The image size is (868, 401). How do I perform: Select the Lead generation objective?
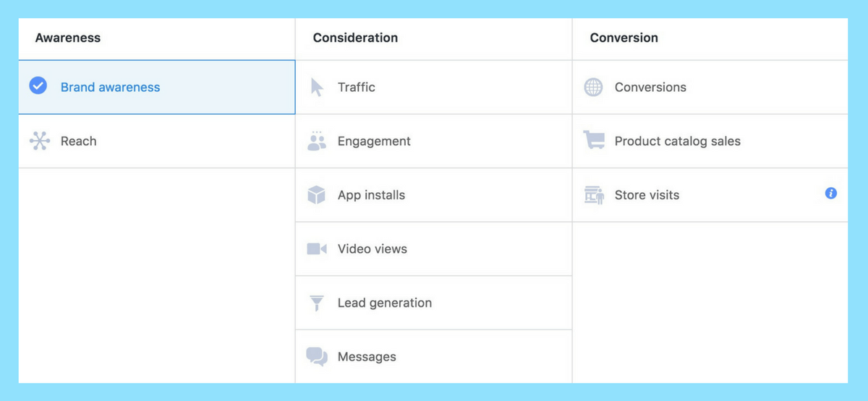(x=434, y=303)
